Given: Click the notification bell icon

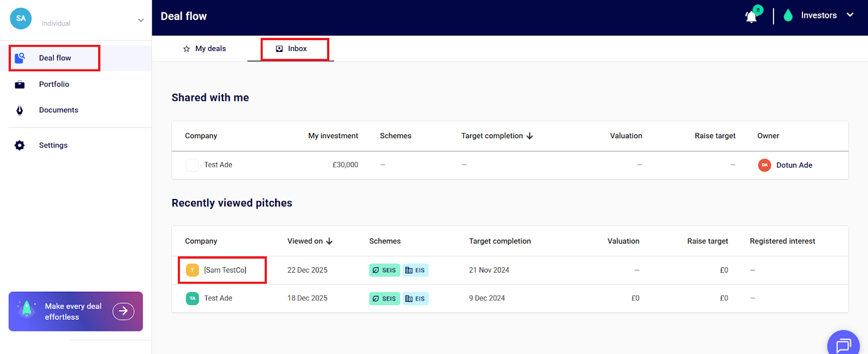Looking at the screenshot, I should click(x=751, y=17).
